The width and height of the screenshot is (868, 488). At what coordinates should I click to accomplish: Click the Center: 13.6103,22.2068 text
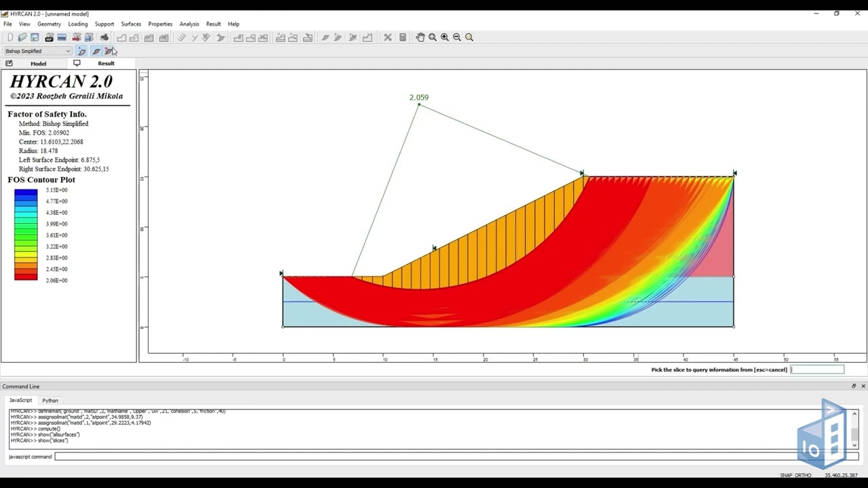click(x=51, y=142)
